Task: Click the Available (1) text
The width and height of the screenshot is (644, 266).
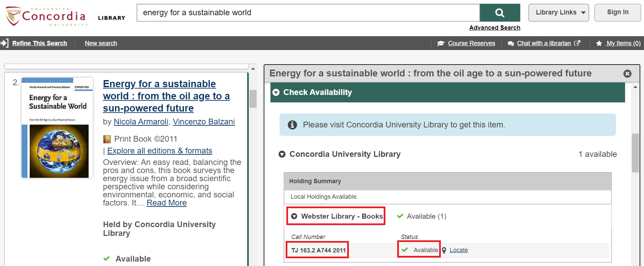Action: tap(426, 216)
